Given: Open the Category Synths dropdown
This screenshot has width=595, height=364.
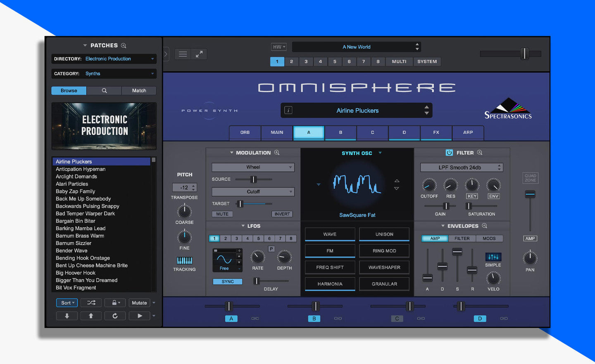Looking at the screenshot, I should [104, 74].
